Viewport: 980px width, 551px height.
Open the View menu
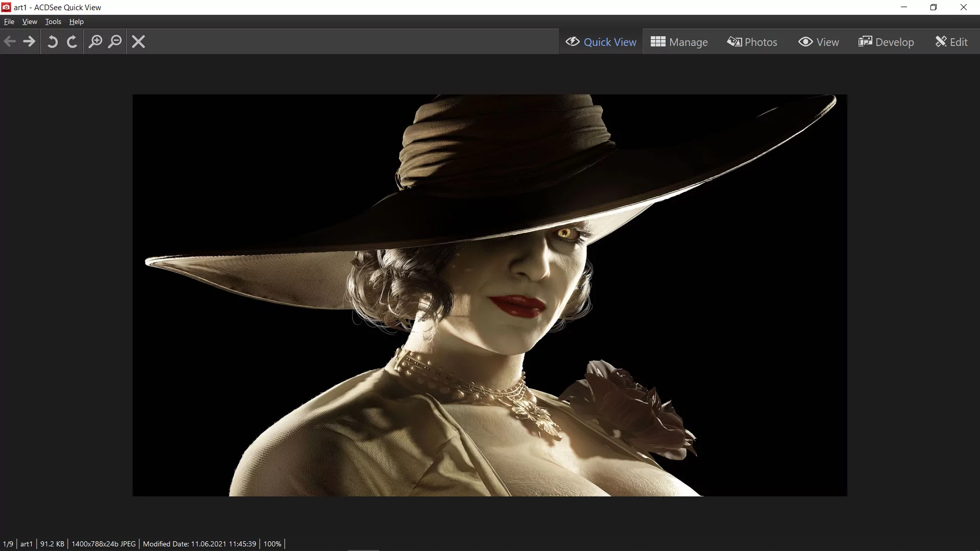[30, 21]
